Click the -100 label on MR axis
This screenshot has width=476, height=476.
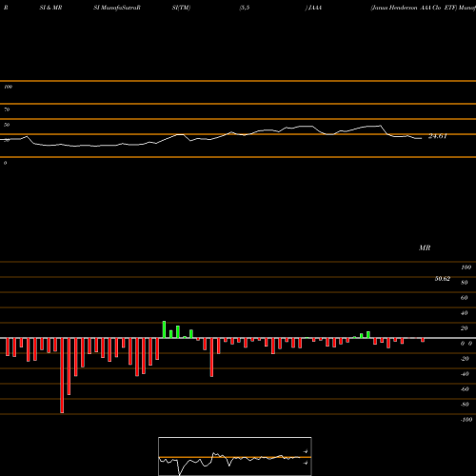tap(466, 420)
